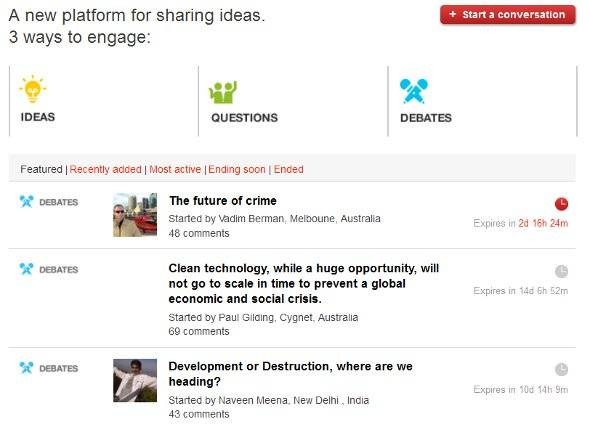Open The future of crime debate
Image resolution: width=590 pixels, height=427 pixels.
[223, 201]
